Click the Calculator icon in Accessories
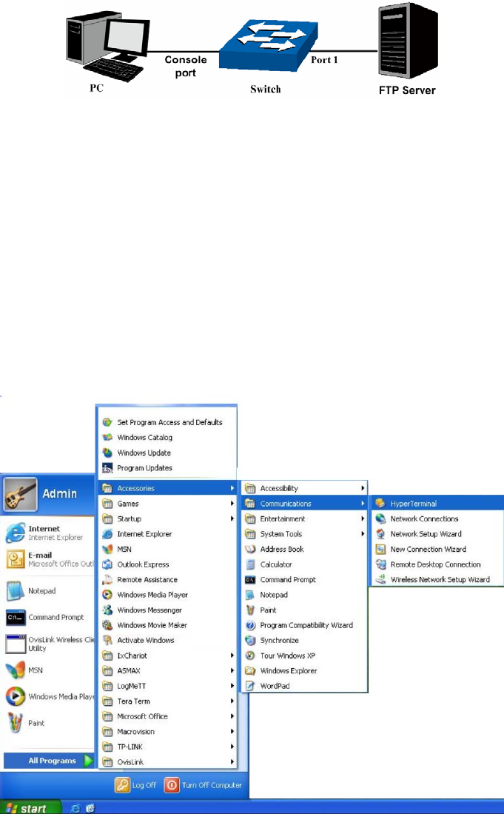504x814 pixels. (250, 564)
